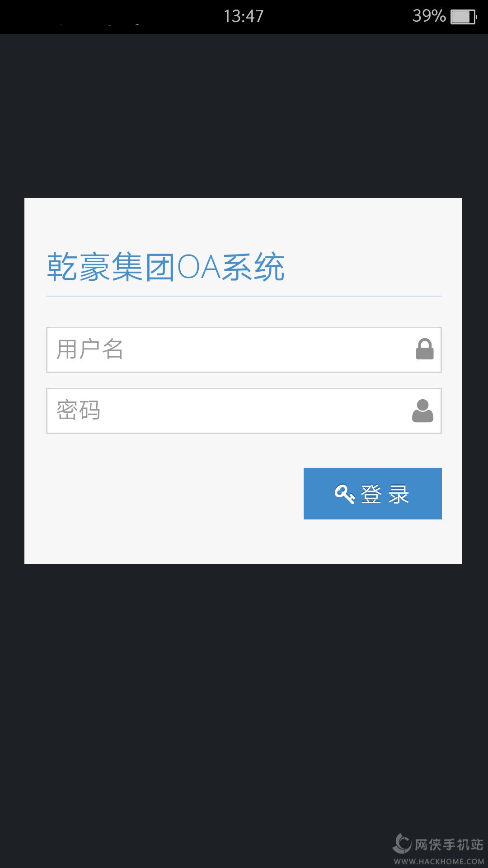Focus the 用户名 username input field
This screenshot has height=868, width=488.
point(244,350)
